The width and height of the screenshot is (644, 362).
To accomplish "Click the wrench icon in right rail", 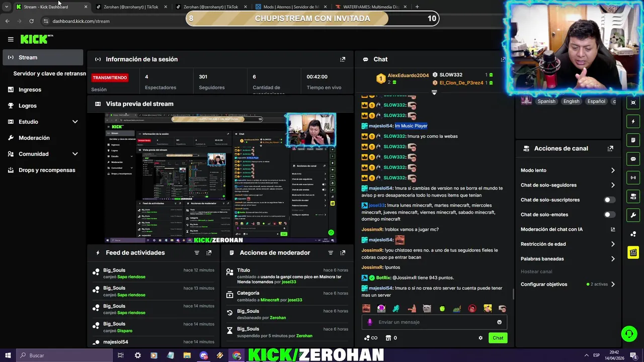I will 633,215.
